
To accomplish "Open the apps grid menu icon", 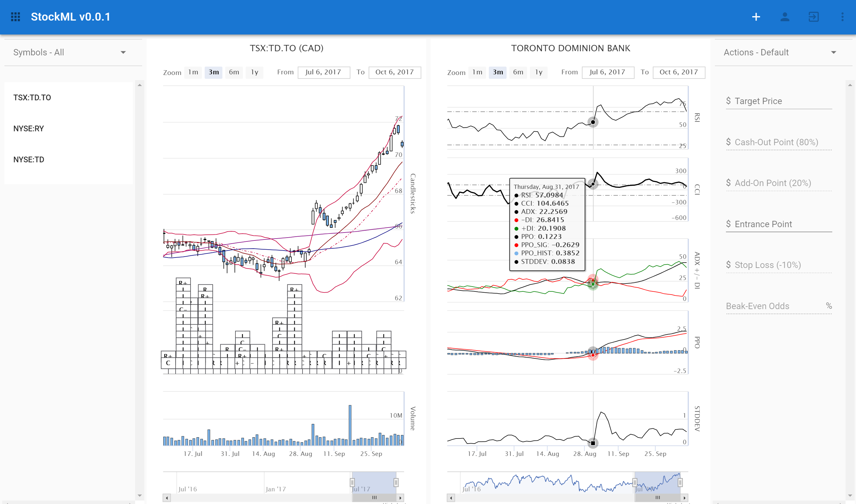I will pos(16,17).
